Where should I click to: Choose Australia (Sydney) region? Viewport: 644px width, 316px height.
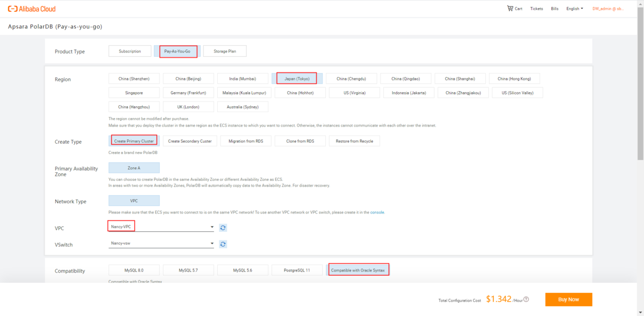click(243, 107)
